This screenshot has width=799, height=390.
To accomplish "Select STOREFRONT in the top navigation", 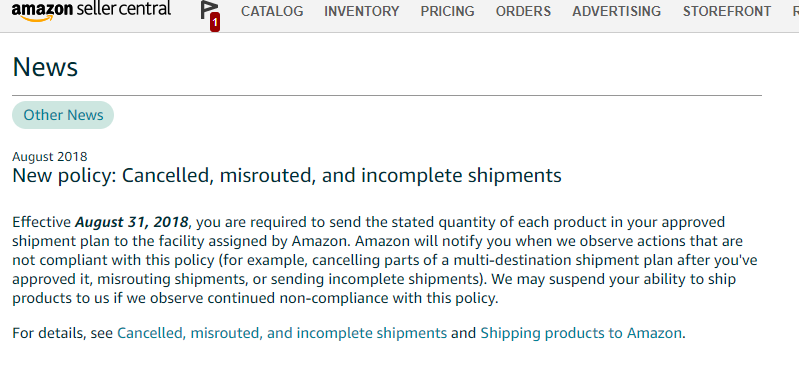I will (727, 11).
